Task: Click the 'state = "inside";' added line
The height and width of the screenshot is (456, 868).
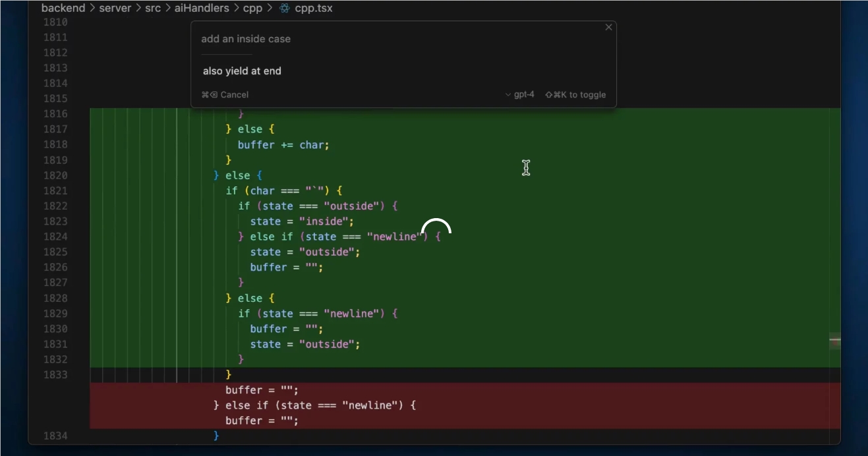Action: click(x=302, y=221)
